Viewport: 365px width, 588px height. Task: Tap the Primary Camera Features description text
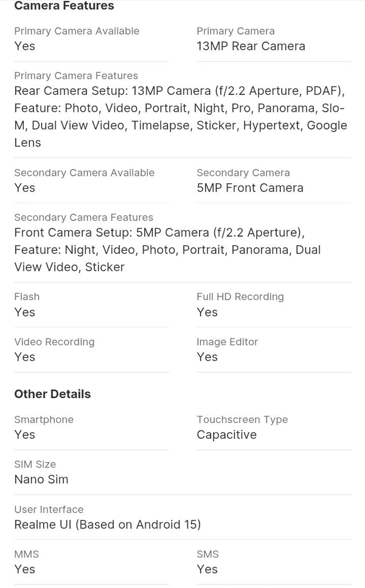tap(181, 117)
